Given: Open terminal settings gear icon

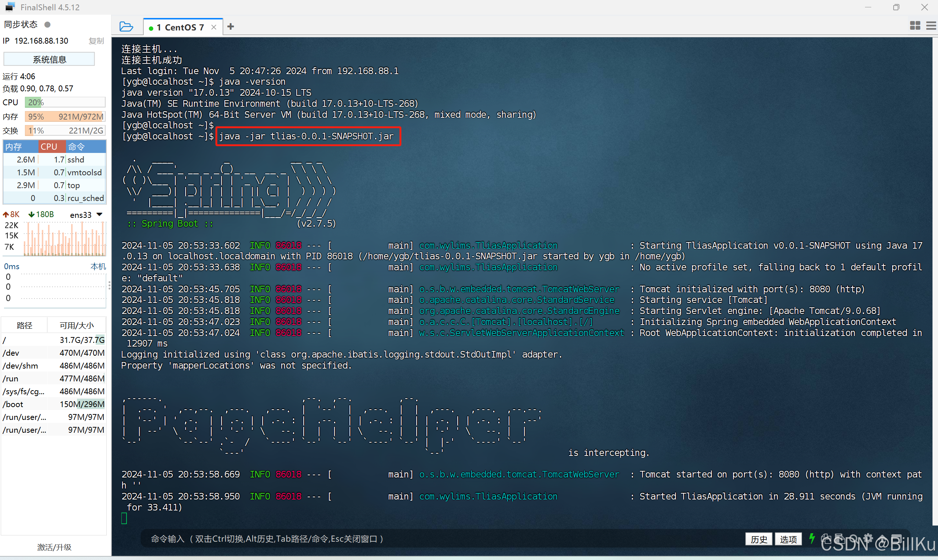Looking at the screenshot, I should [x=868, y=538].
